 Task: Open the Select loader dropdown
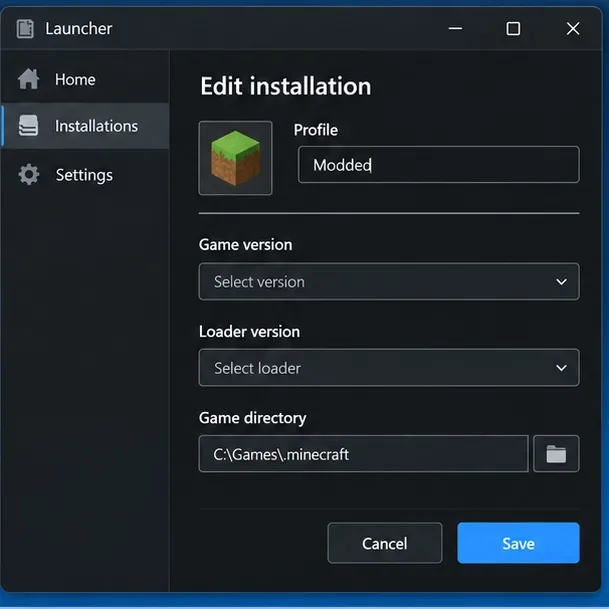coord(389,368)
